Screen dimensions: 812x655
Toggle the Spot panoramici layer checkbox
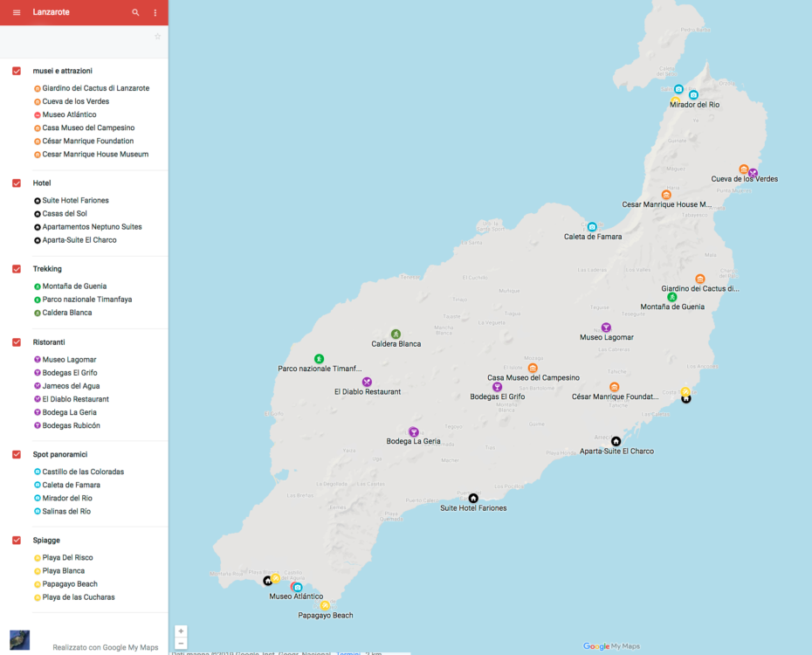point(17,455)
